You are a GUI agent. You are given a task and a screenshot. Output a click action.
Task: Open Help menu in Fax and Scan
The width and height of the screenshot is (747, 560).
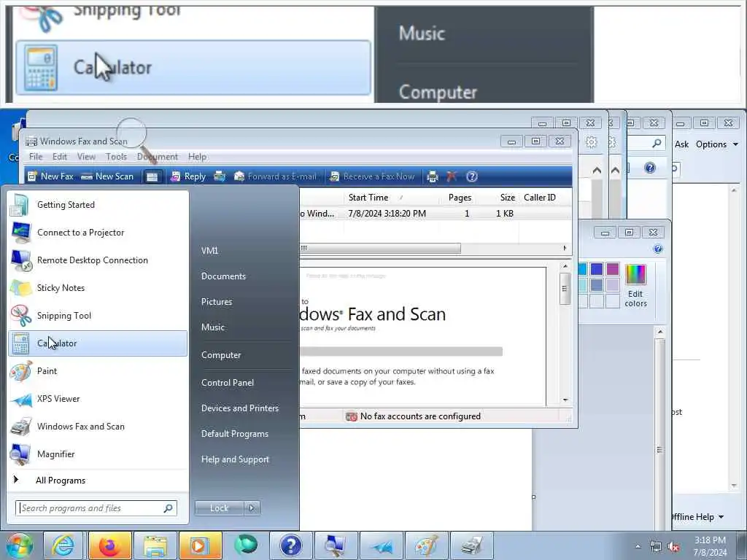click(197, 157)
